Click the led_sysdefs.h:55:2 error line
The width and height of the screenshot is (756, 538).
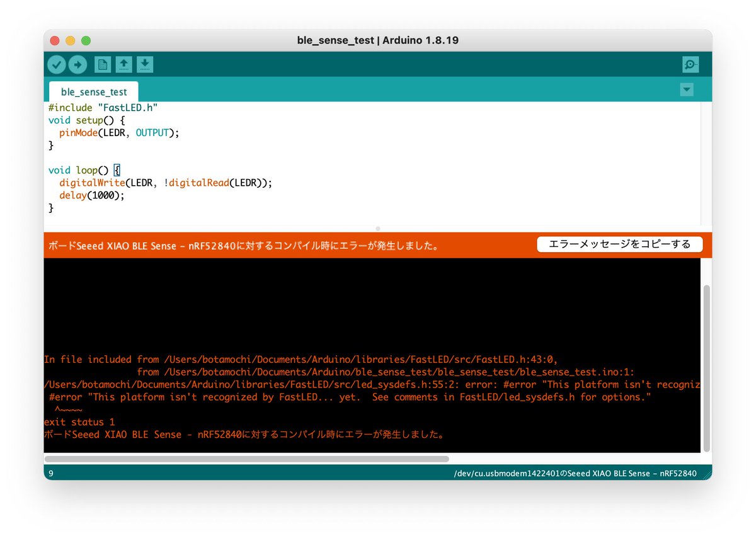(372, 384)
